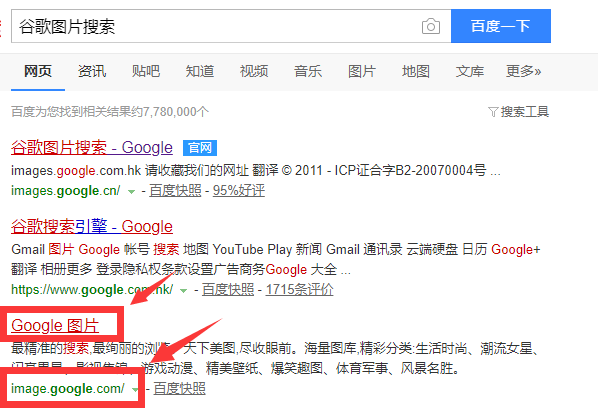Image resolution: width=598 pixels, height=408 pixels.
Task: Open 搜索工具 filter options
Action: pos(519,112)
